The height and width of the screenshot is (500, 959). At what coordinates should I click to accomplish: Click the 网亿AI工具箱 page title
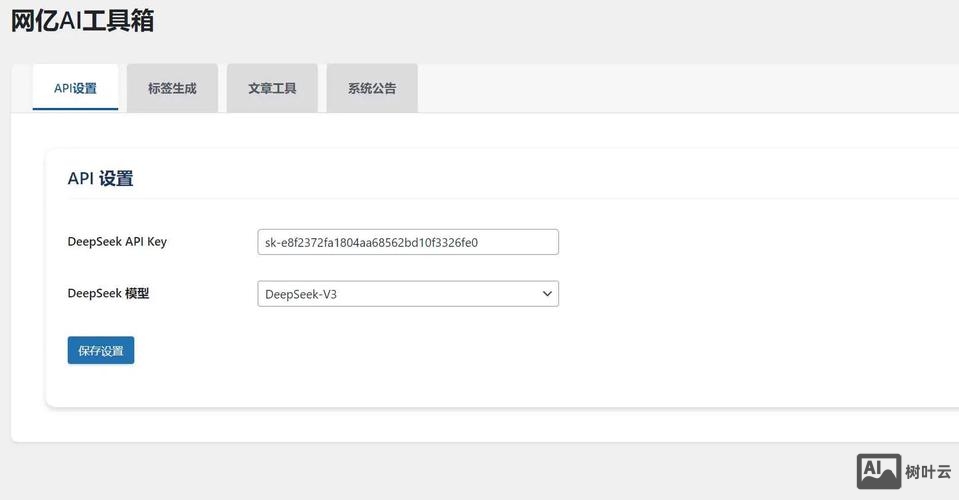(83, 21)
